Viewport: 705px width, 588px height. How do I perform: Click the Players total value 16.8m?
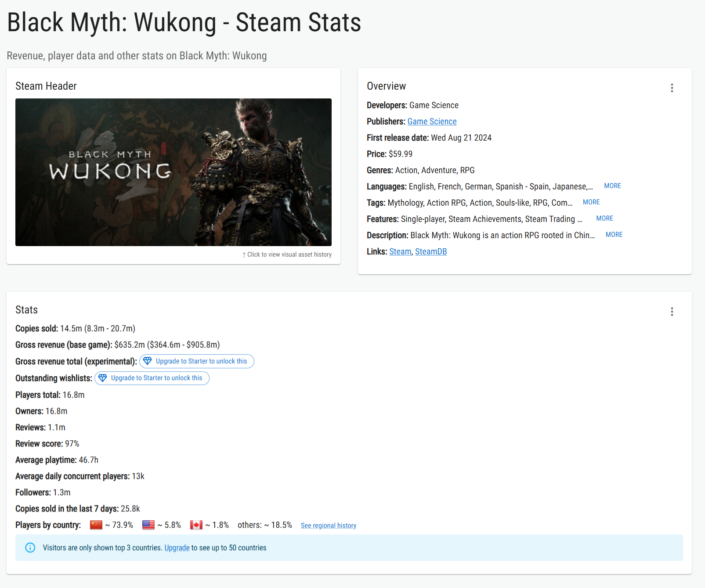pos(74,395)
